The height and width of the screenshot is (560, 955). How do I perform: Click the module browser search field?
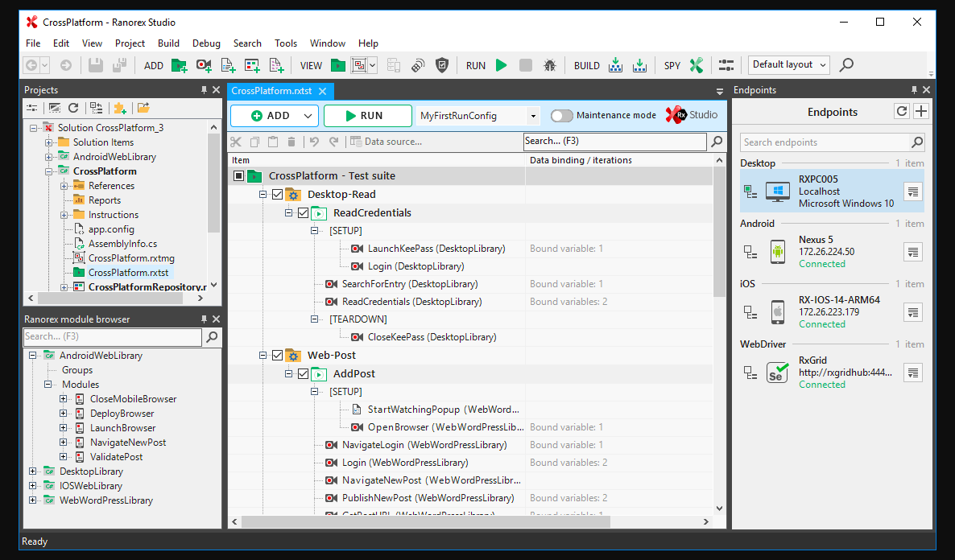pyautogui.click(x=113, y=336)
